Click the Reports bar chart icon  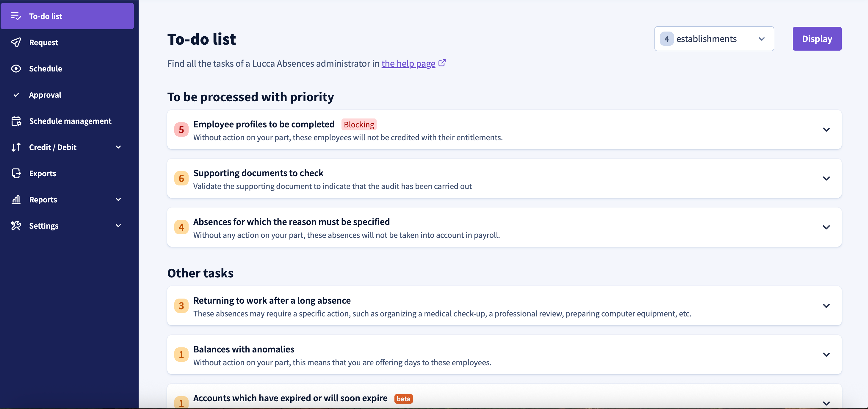[16, 199]
